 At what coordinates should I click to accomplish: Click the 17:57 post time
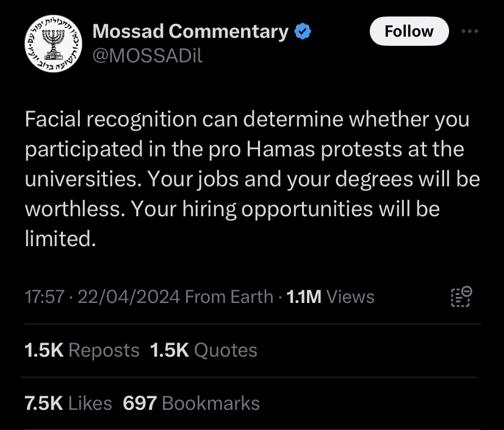tap(44, 297)
